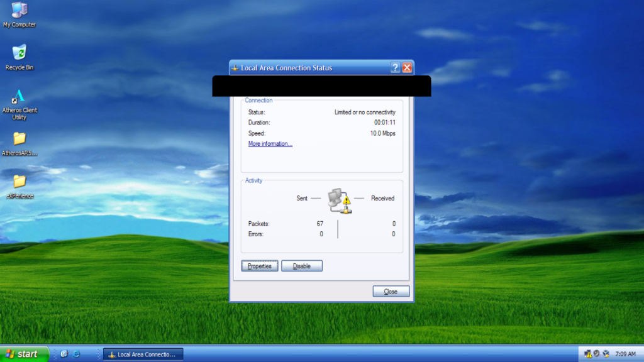The height and width of the screenshot is (362, 644).
Task: Click the sent packets count 67
Action: click(320, 224)
